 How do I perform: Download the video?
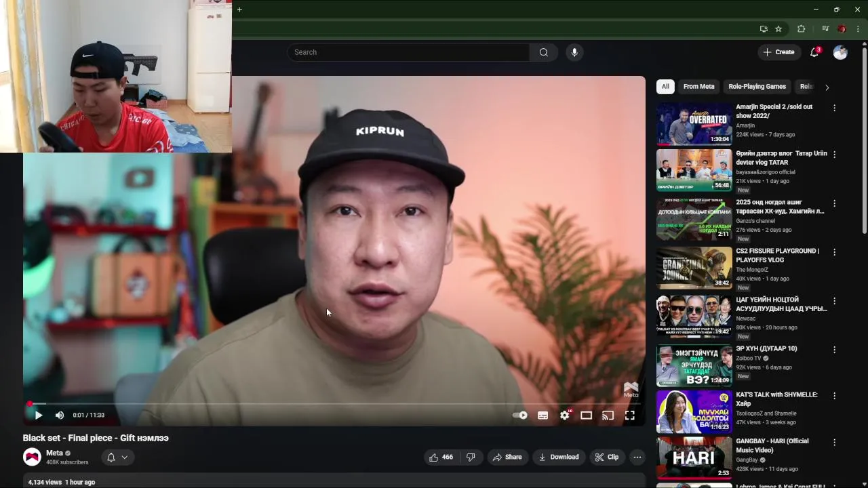click(x=559, y=457)
